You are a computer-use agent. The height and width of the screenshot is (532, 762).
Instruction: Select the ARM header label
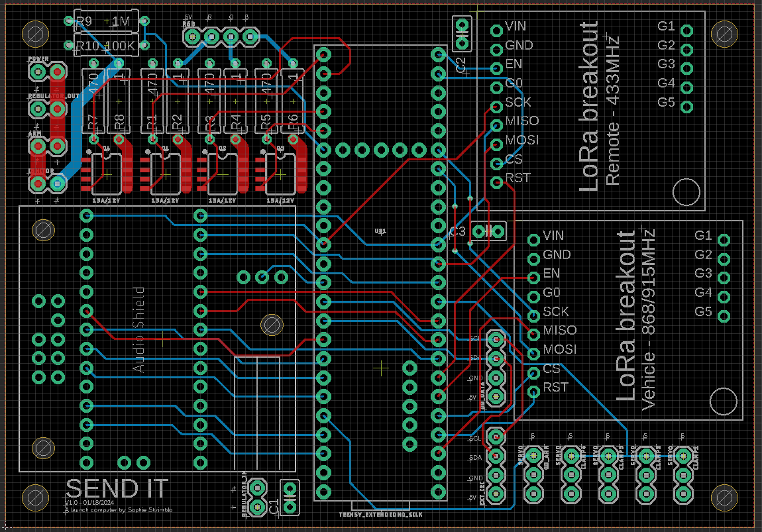point(34,133)
